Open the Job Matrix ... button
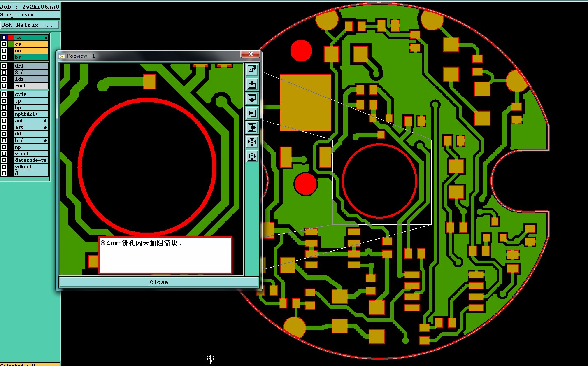Image resolution: width=588 pixels, height=366 pixels. 30,25
